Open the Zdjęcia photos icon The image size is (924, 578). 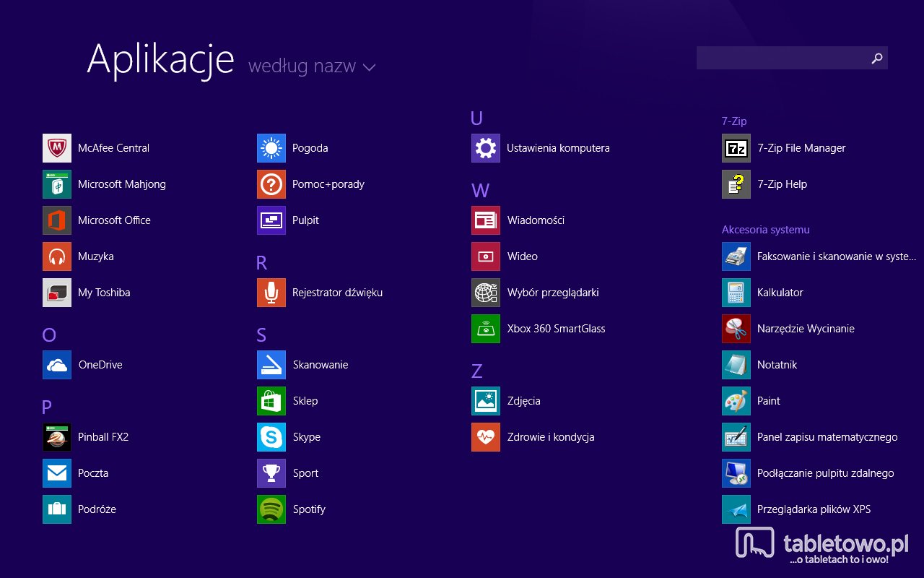486,401
